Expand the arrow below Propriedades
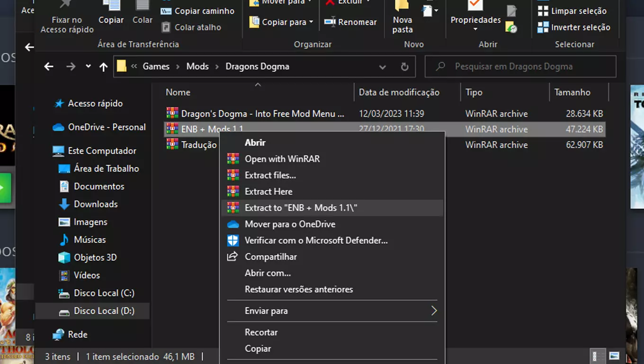The width and height of the screenshot is (644, 364). click(475, 29)
